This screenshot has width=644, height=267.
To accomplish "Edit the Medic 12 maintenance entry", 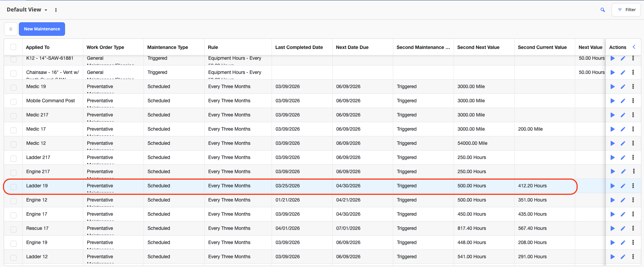I will [x=623, y=143].
